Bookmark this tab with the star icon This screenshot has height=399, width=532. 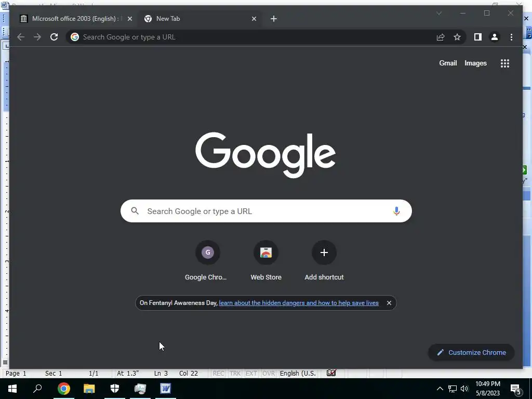(457, 37)
